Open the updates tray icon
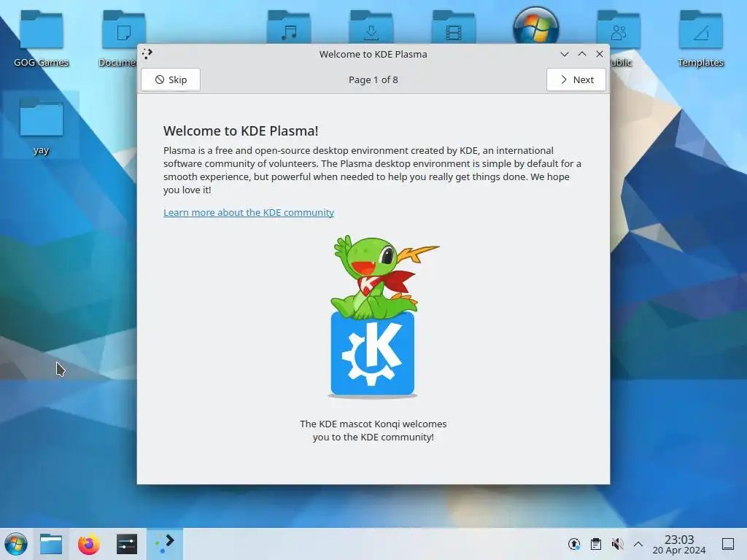The image size is (747, 560). 574,544
